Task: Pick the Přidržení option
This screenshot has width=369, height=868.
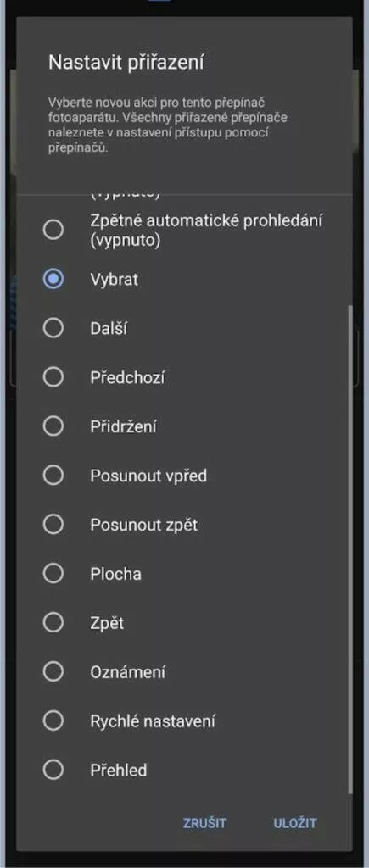Action: 53,426
